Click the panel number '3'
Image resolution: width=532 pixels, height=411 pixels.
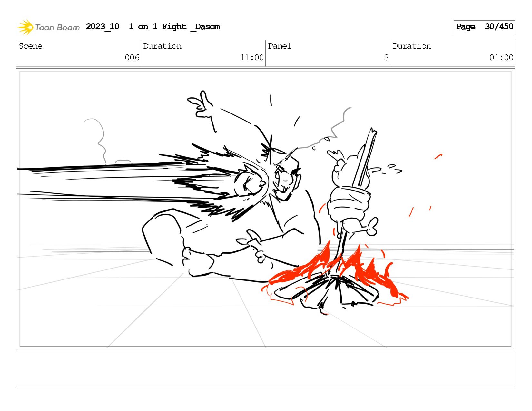click(386, 58)
